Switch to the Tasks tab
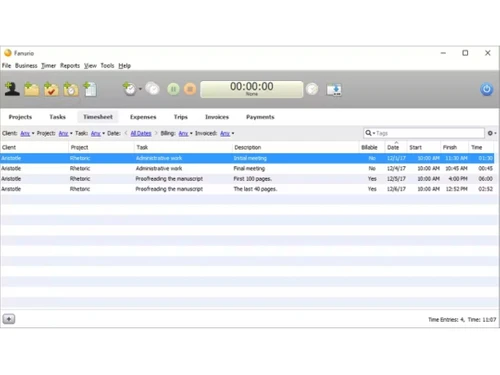Viewport: 500px width, 375px height. tap(57, 117)
